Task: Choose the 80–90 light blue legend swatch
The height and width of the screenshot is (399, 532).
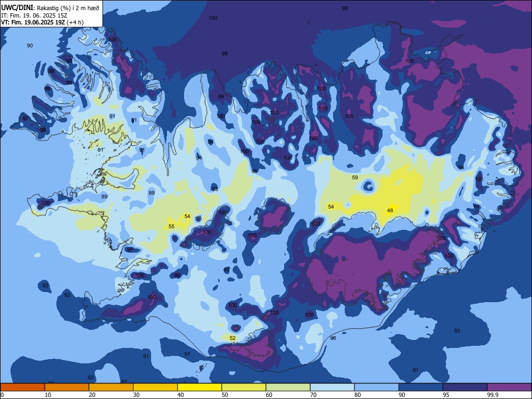Action: pos(377,387)
